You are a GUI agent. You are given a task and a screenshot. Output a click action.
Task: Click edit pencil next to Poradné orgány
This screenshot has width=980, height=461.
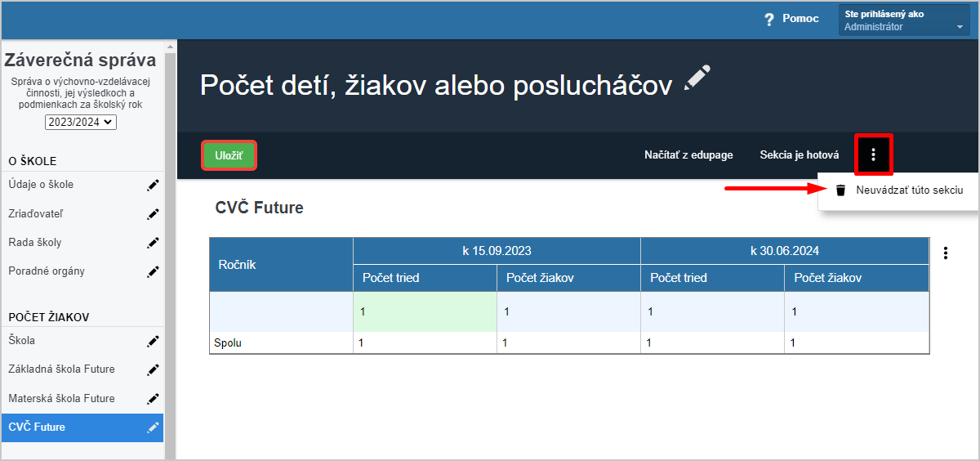tap(153, 271)
